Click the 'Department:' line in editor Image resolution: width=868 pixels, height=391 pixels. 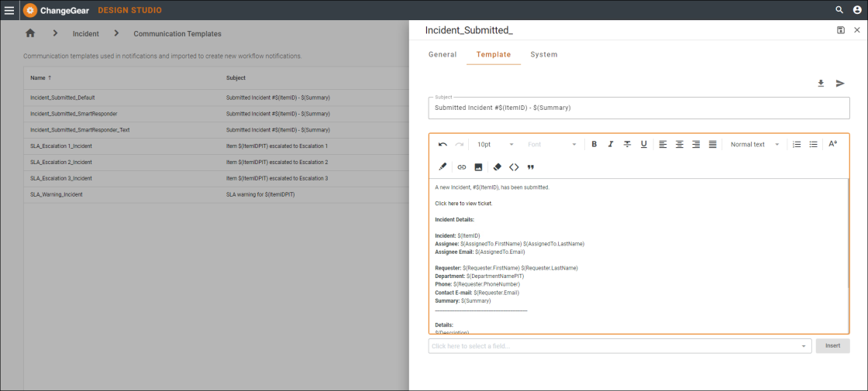point(480,276)
